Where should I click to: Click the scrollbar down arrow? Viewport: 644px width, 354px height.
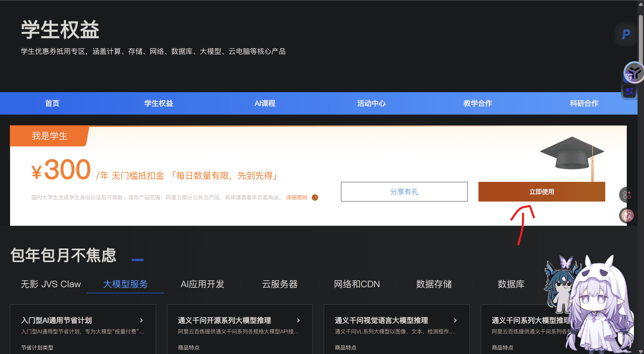tap(641, 351)
